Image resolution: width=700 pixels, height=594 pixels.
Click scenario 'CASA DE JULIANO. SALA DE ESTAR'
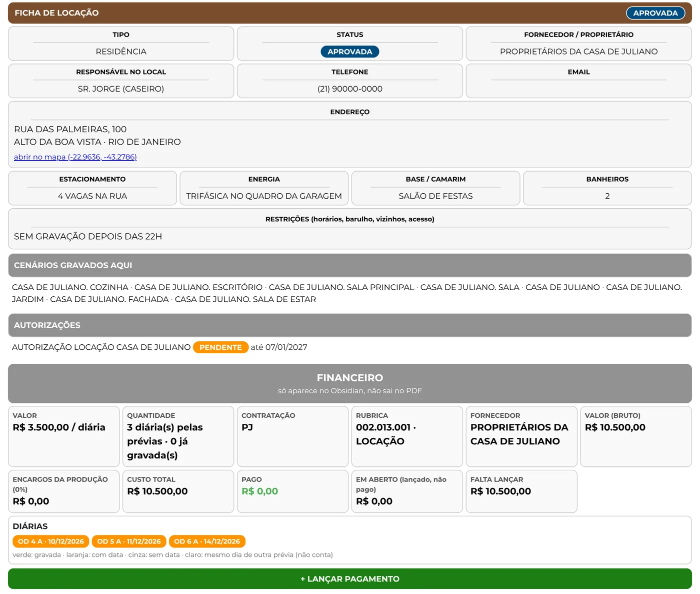245,299
